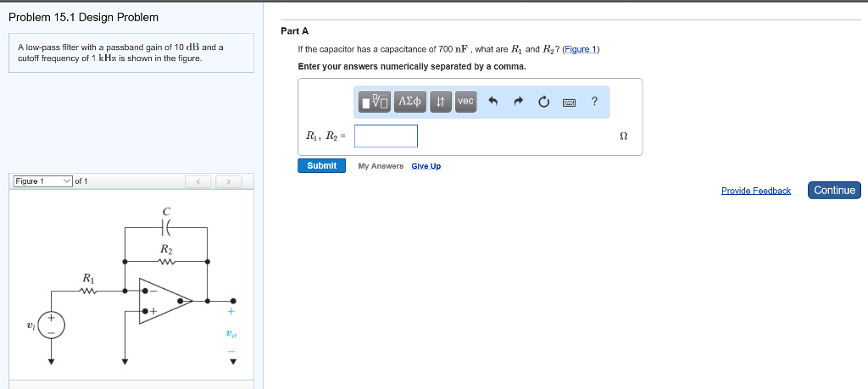The image size is (868, 389).
Task: Click the Provide Feedback link
Action: point(755,191)
